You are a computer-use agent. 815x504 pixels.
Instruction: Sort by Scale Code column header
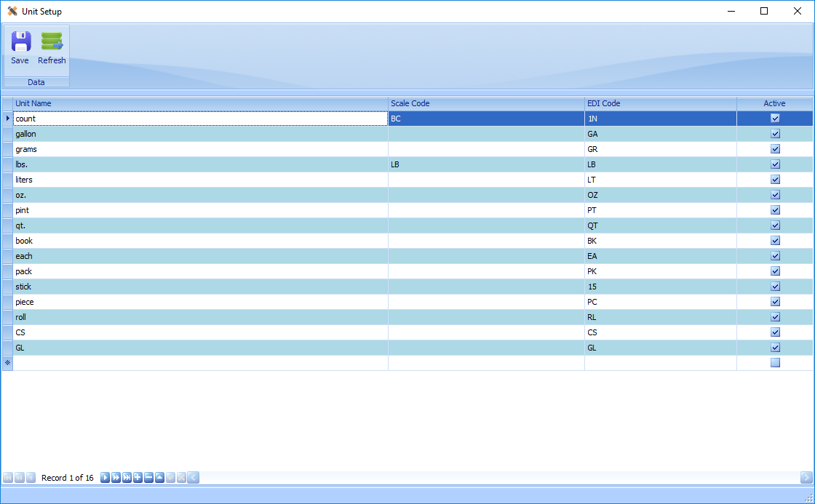485,103
